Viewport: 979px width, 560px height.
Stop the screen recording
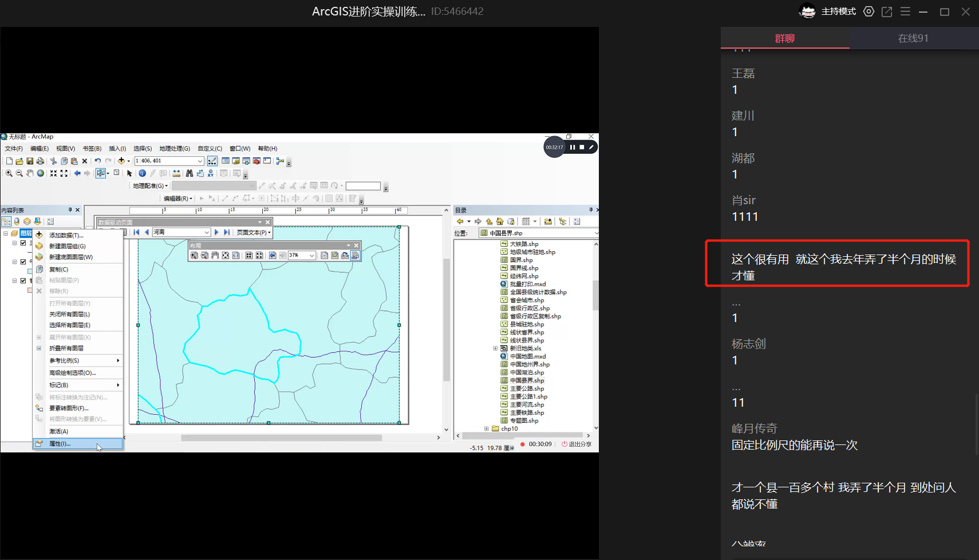coord(582,147)
